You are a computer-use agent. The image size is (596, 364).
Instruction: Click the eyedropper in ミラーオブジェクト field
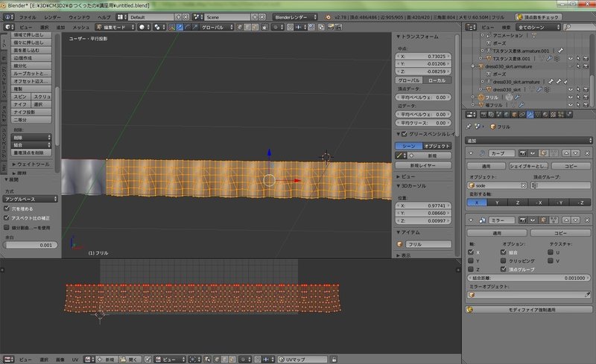pyautogui.click(x=587, y=295)
